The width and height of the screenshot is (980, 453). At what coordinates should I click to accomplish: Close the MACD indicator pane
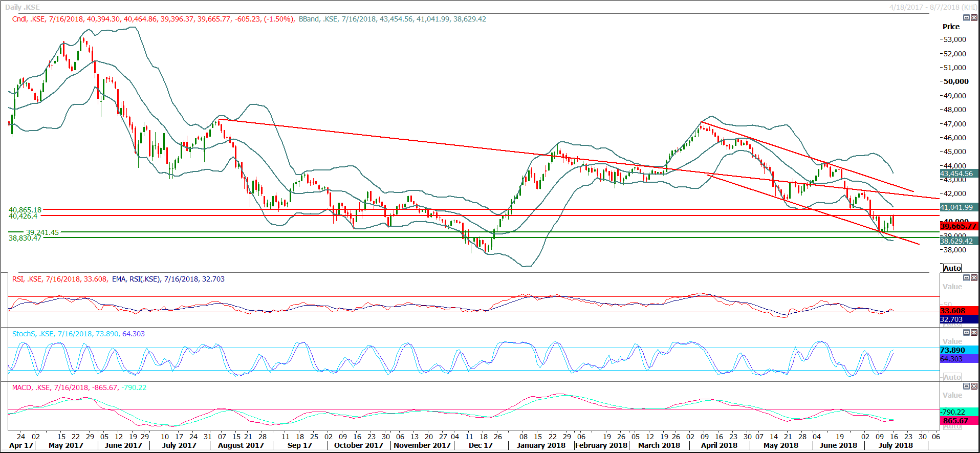[x=974, y=386]
